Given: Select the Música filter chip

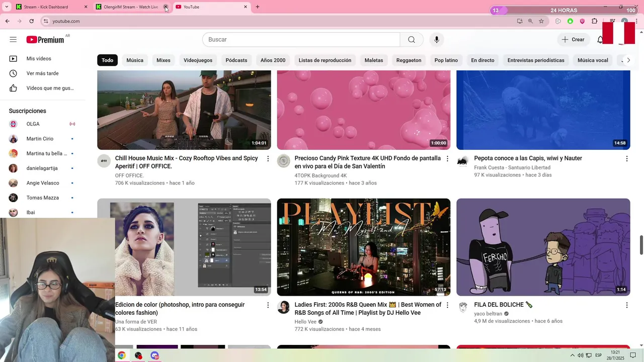Looking at the screenshot, I should (135, 60).
